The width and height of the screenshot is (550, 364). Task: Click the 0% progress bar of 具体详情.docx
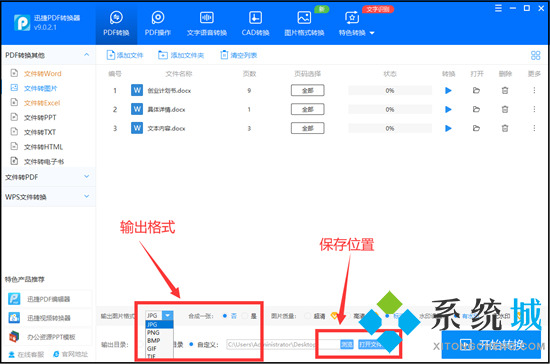[390, 109]
